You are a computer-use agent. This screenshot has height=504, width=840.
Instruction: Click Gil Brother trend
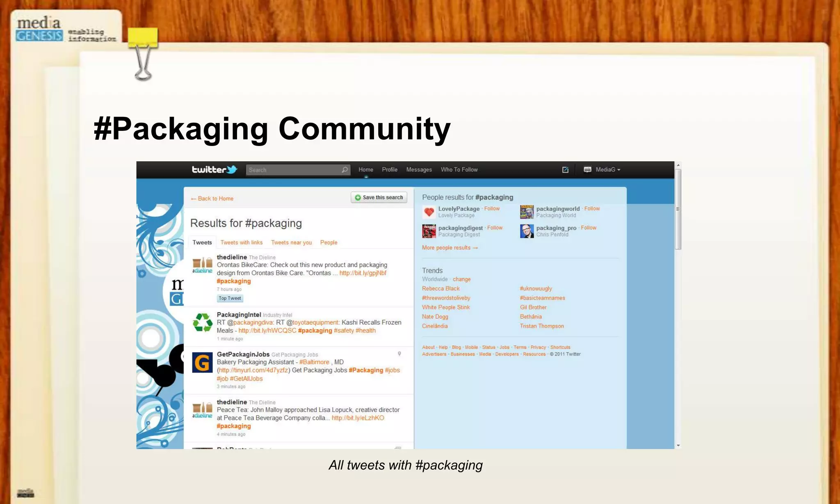coord(533,308)
